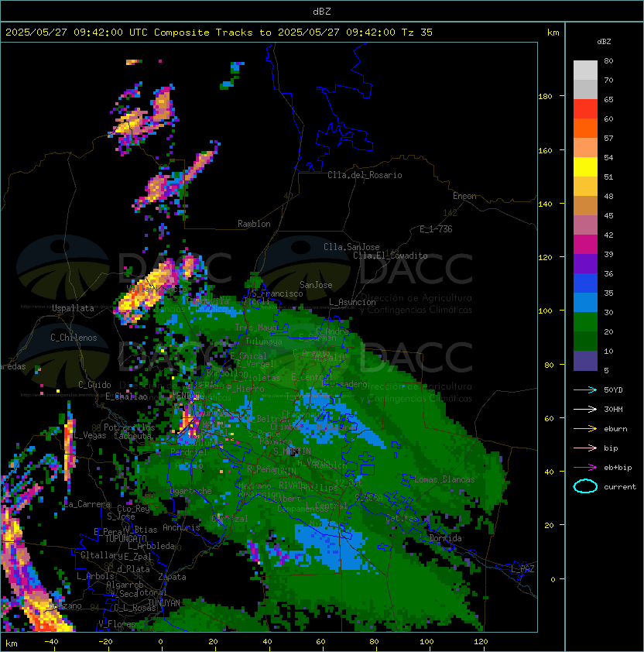Screen dimensions: 644x652
Task: Click the '50YD' legend label
Action: tap(613, 390)
